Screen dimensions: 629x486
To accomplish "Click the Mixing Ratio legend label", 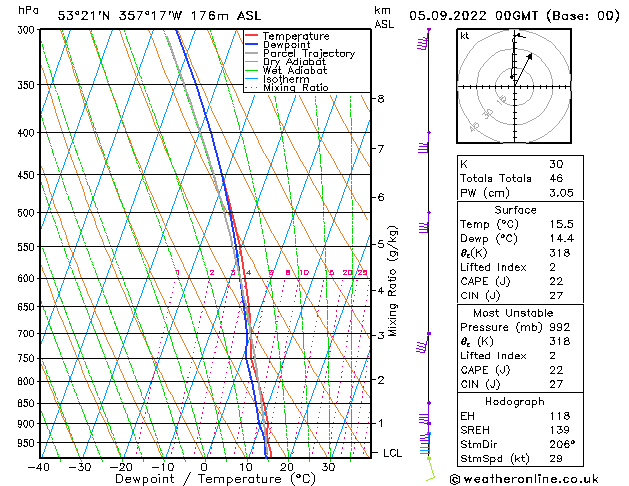I will pos(296,87).
